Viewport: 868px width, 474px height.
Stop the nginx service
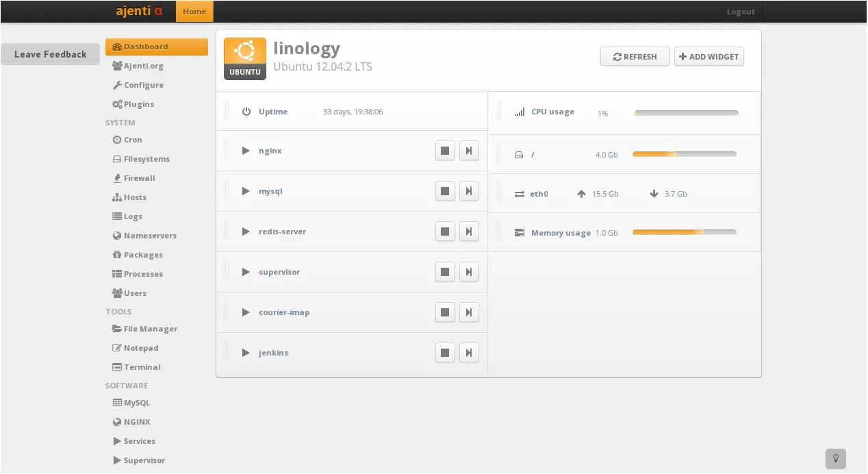(x=445, y=151)
